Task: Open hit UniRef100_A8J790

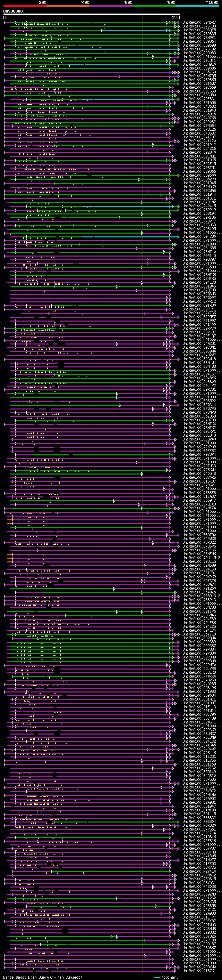Action: click(x=199, y=714)
